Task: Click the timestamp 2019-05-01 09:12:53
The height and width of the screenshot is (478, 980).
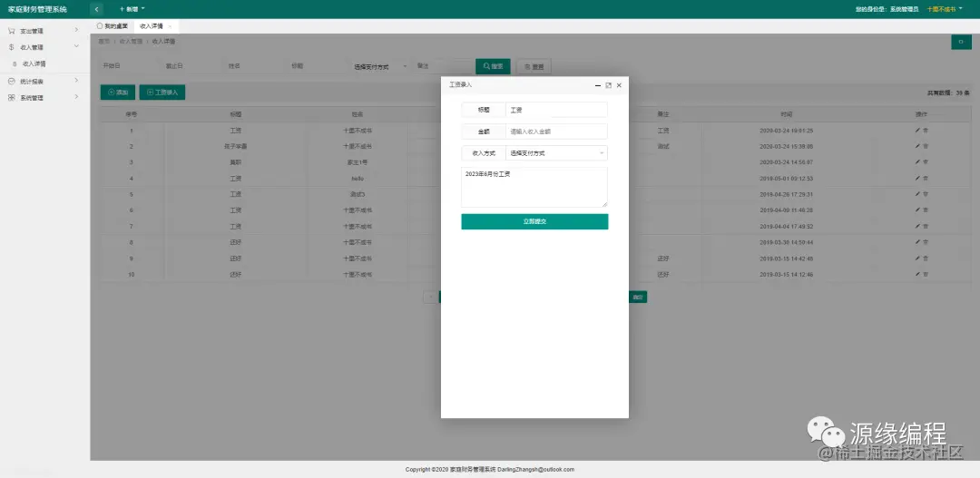Action: click(786, 178)
